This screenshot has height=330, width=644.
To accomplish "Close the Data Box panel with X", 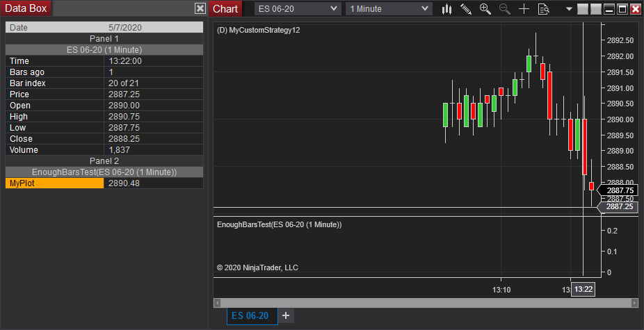I will click(x=200, y=8).
